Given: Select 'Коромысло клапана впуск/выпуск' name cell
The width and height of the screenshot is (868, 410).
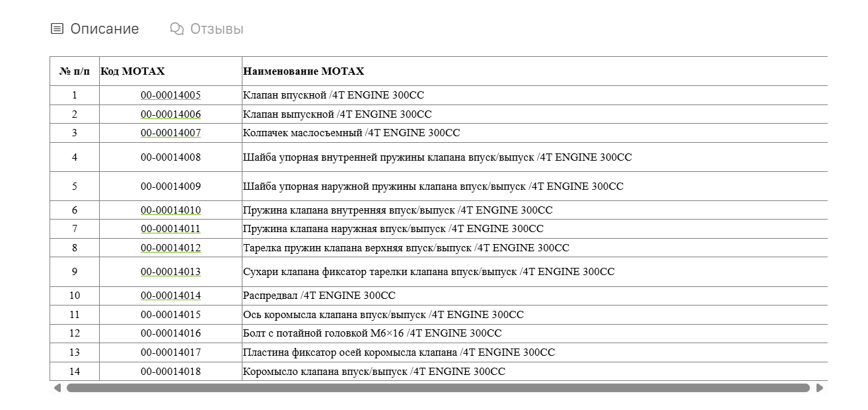Looking at the screenshot, I should 535,372.
